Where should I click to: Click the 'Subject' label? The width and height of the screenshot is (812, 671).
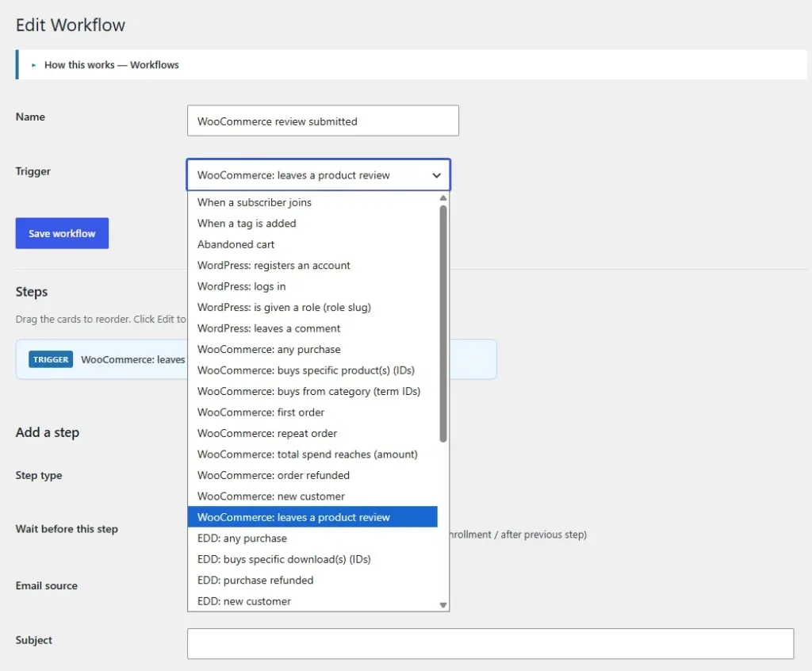pos(33,640)
